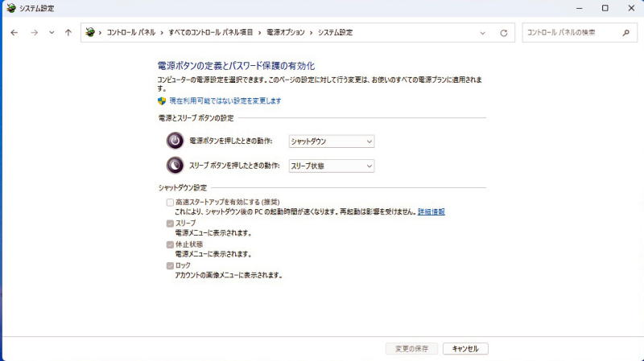Click the control panel icon in address bar
This screenshot has height=361, width=644.
point(90,33)
